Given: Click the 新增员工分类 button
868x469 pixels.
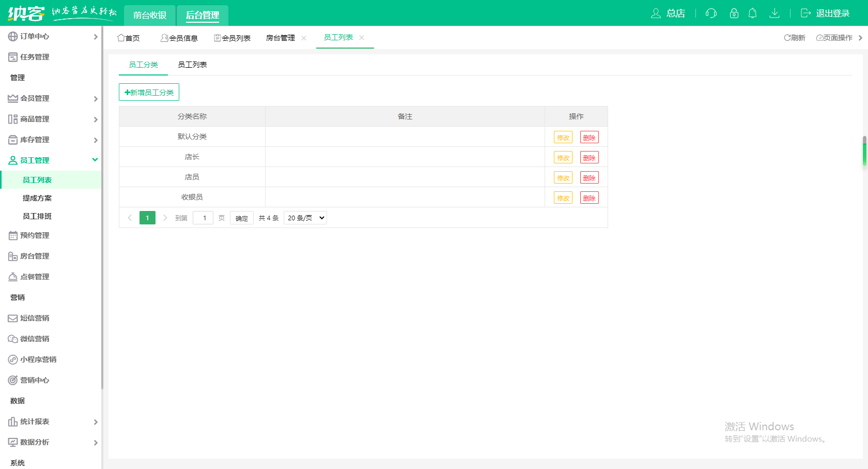Looking at the screenshot, I should point(149,92).
